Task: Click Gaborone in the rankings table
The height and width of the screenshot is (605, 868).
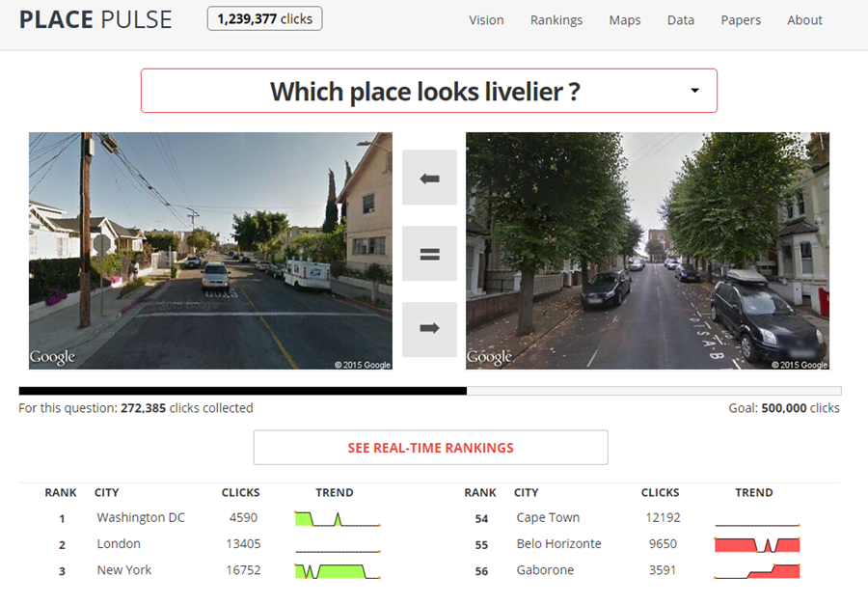Action: (x=545, y=570)
